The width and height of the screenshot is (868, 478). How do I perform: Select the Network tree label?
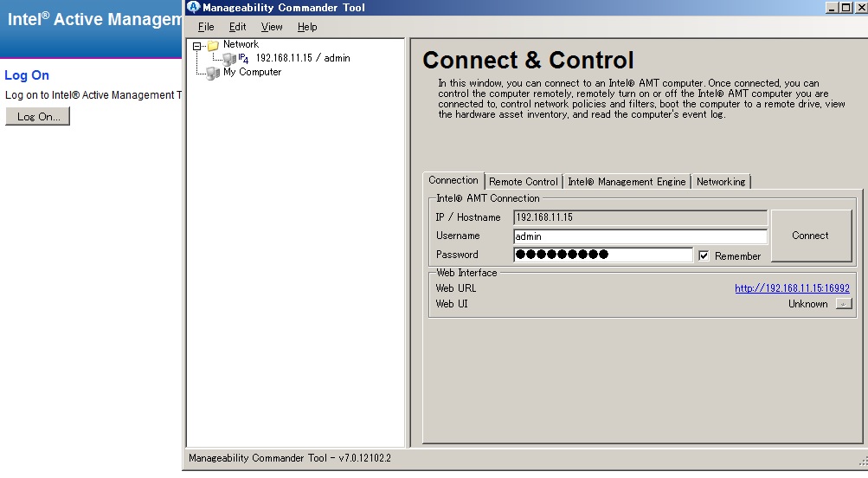241,44
